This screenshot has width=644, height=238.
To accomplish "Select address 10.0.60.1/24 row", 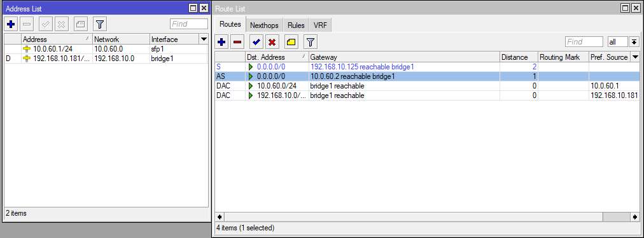I will point(106,50).
